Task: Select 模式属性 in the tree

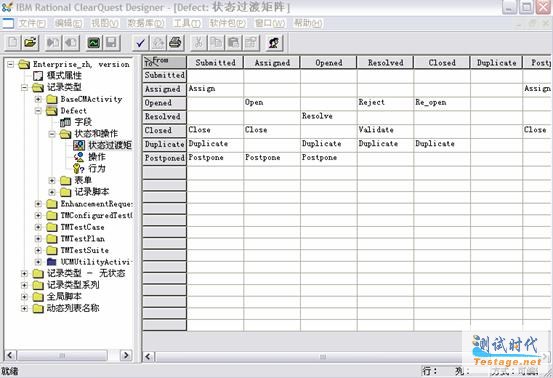Action: click(64, 75)
